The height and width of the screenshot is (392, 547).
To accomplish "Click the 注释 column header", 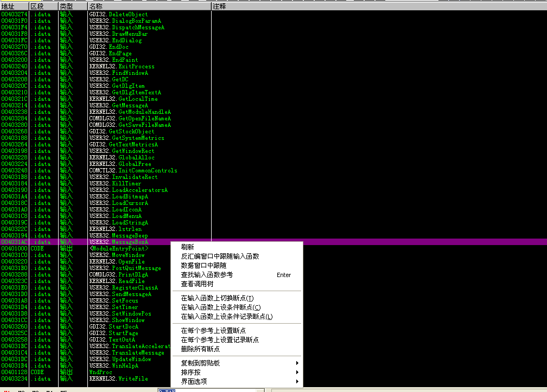I will point(379,7).
